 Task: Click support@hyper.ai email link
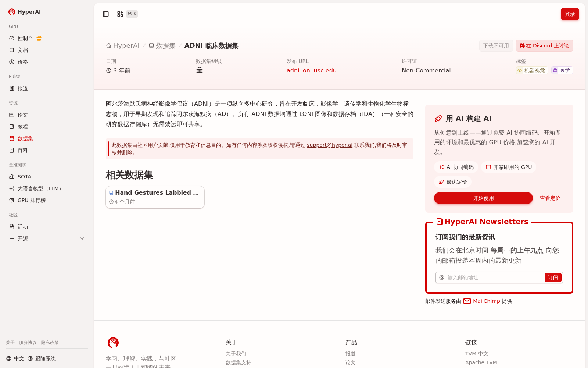click(x=330, y=145)
